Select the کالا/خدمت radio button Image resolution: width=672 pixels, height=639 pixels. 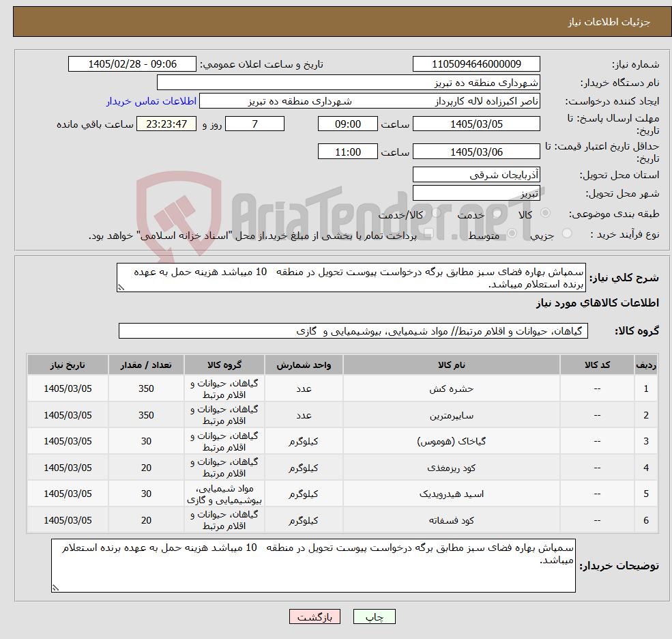[x=436, y=213]
